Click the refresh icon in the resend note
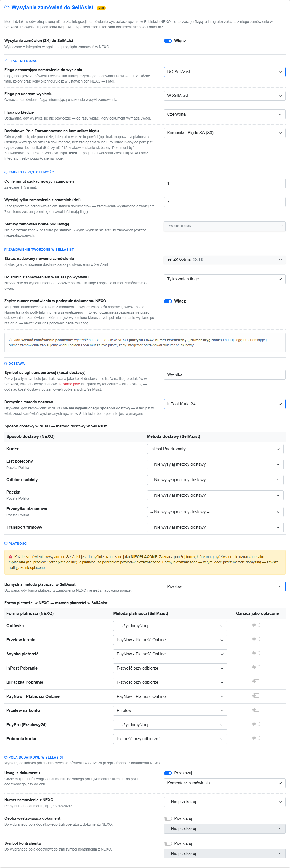The width and height of the screenshot is (290, 868). pos(11,340)
